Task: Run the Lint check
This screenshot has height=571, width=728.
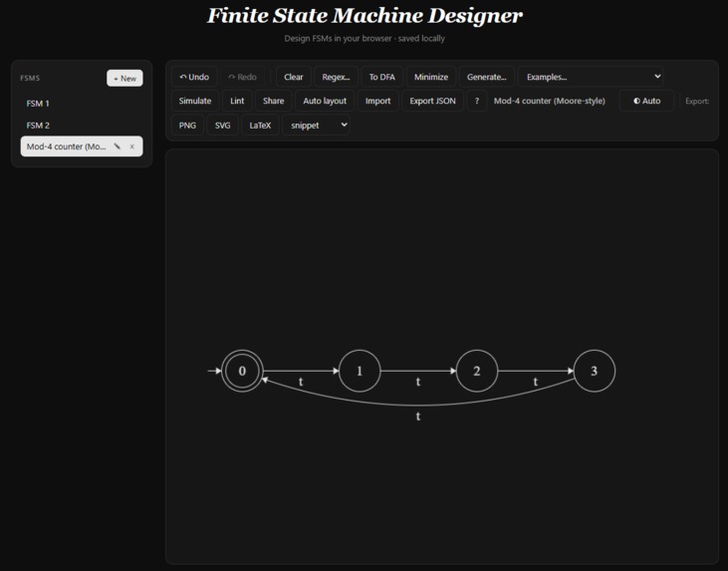Action: [x=237, y=101]
